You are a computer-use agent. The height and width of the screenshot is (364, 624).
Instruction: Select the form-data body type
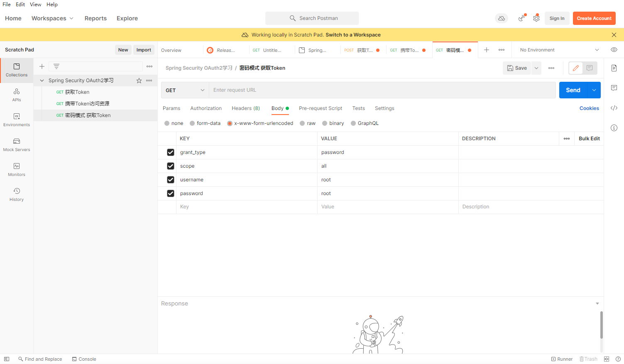coord(192,123)
